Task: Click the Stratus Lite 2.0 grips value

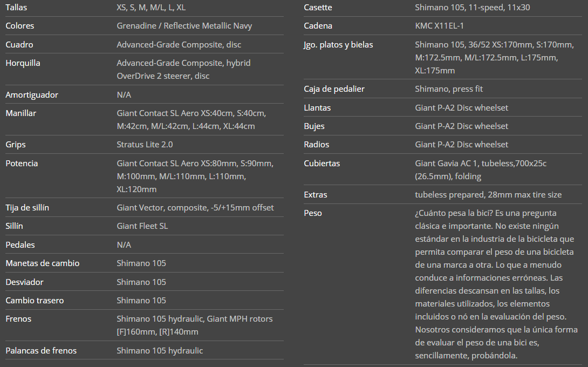Action: [x=145, y=145]
